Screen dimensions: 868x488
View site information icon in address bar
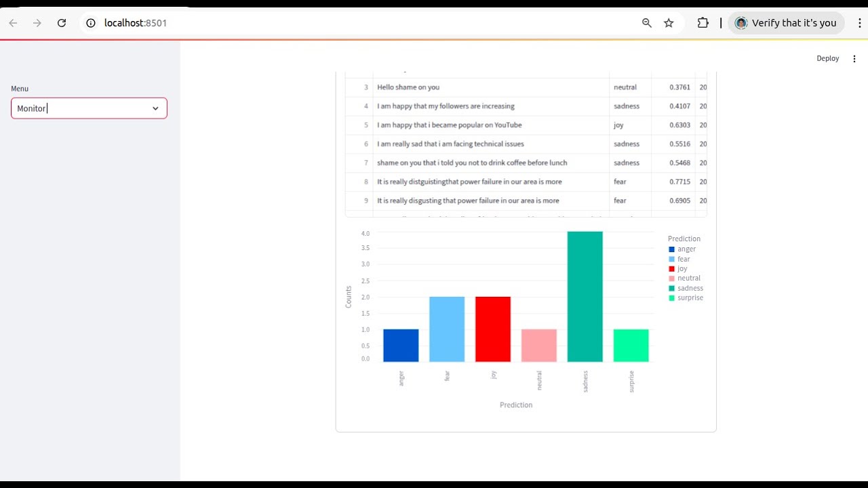pyautogui.click(x=91, y=23)
